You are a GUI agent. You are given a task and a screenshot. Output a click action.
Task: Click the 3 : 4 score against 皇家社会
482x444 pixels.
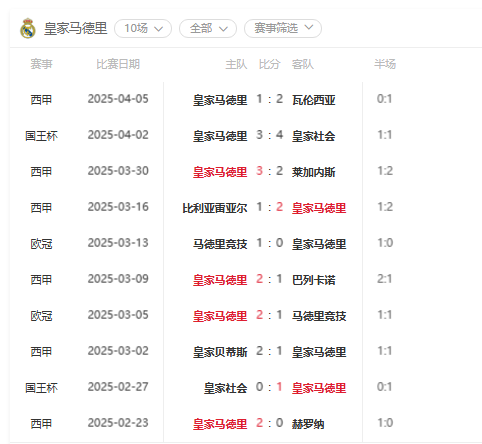click(270, 135)
